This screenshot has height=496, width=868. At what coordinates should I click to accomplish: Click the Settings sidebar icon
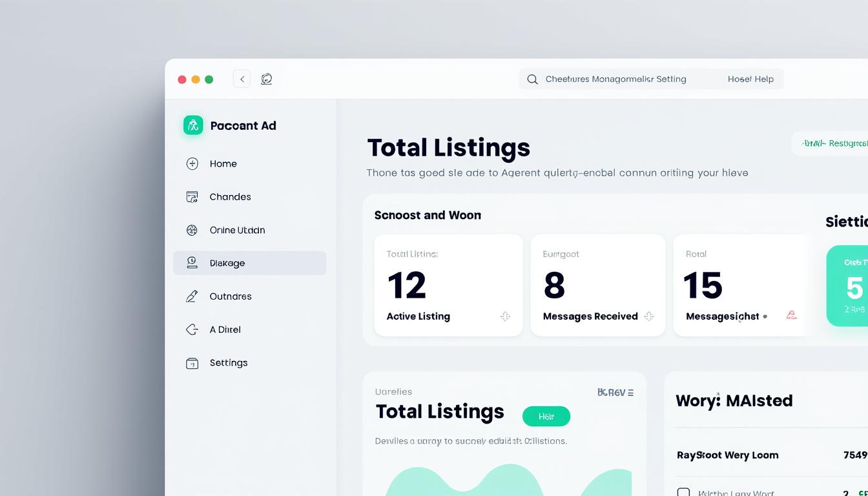coord(192,363)
